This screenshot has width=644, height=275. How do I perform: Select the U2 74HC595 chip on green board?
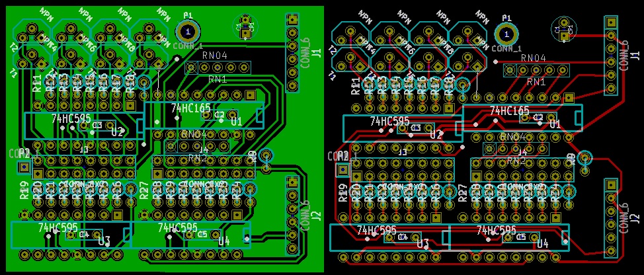click(x=83, y=126)
